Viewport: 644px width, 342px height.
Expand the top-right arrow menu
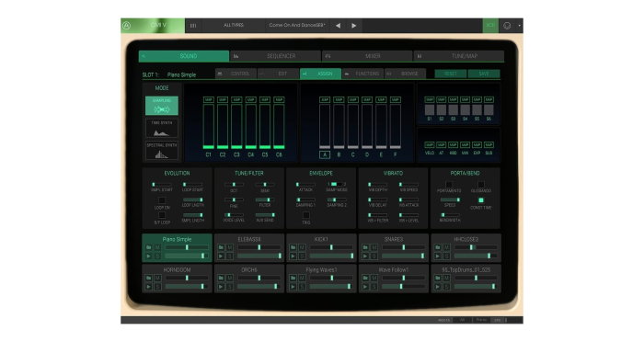519,26
